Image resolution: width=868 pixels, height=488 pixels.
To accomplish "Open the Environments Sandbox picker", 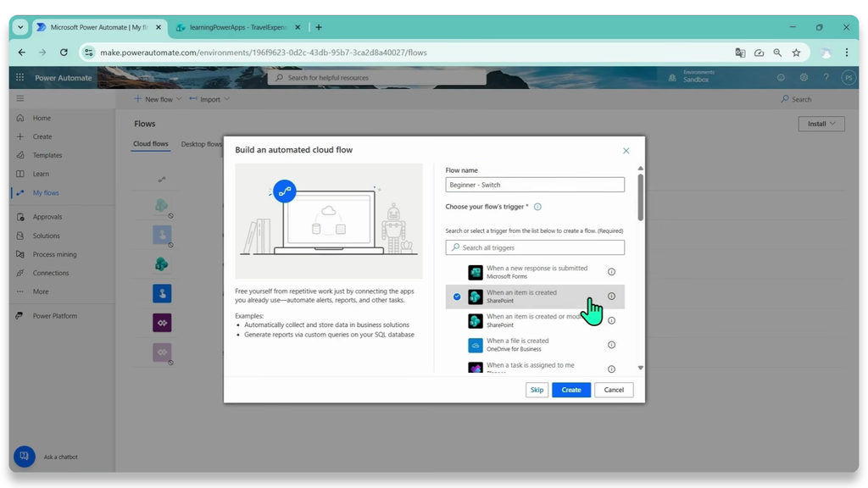I will (692, 77).
